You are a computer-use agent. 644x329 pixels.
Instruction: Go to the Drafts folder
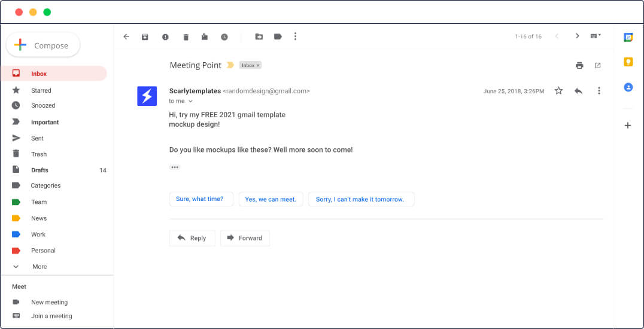[x=40, y=170]
